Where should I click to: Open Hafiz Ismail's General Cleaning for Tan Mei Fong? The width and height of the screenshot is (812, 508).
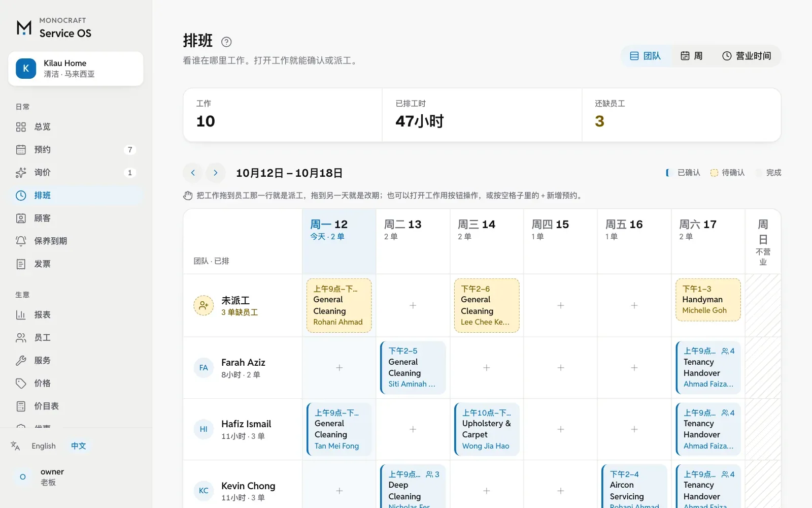coord(339,429)
